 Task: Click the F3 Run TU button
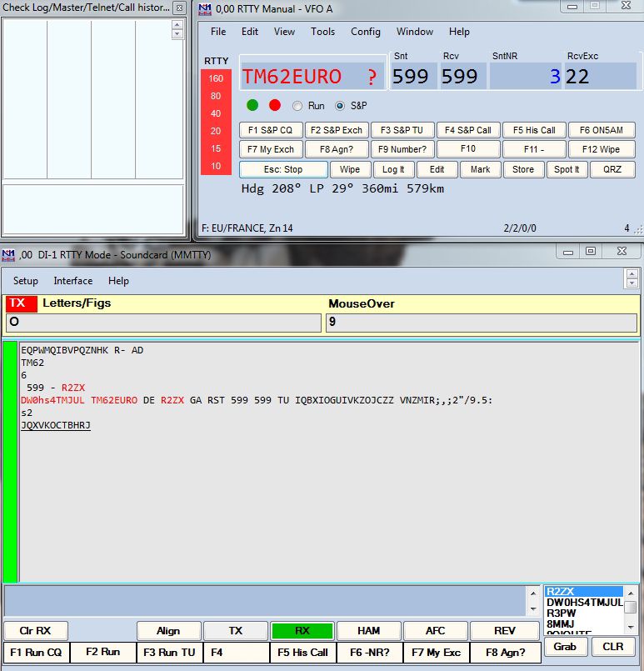click(169, 652)
